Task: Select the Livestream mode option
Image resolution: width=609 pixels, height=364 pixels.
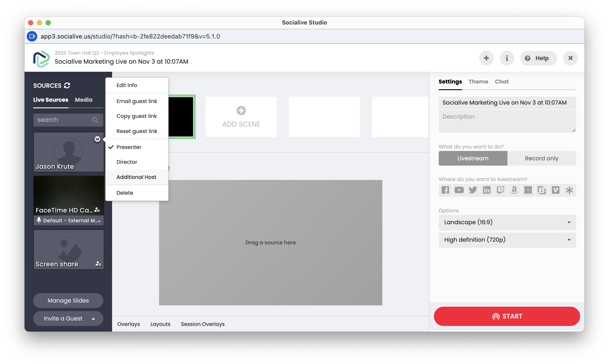Action: [x=473, y=158]
